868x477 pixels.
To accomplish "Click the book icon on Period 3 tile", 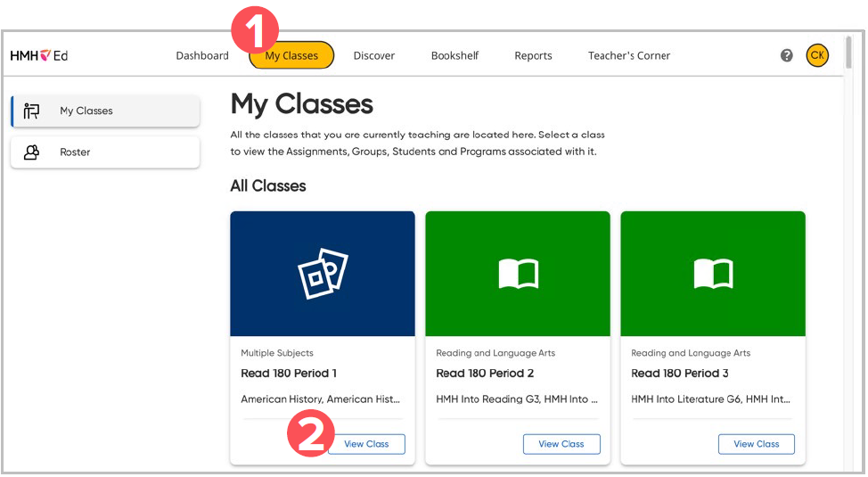I will coord(713,274).
